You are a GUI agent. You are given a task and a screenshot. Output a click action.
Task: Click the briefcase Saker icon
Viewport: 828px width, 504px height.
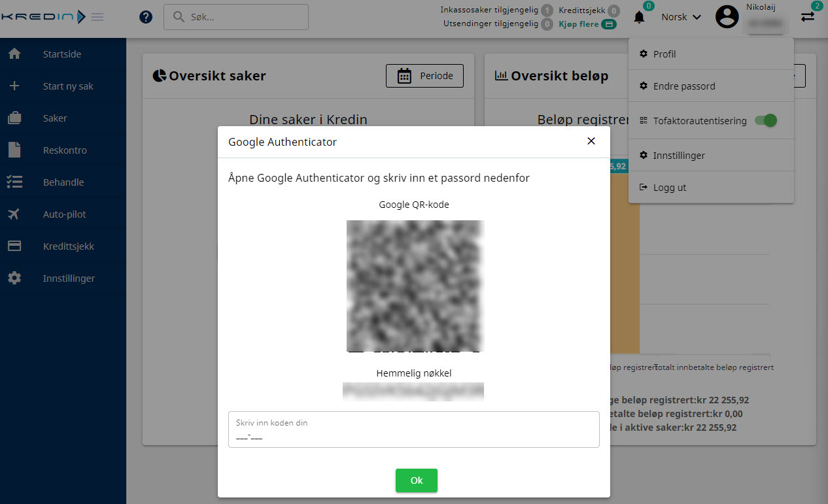pyautogui.click(x=14, y=118)
